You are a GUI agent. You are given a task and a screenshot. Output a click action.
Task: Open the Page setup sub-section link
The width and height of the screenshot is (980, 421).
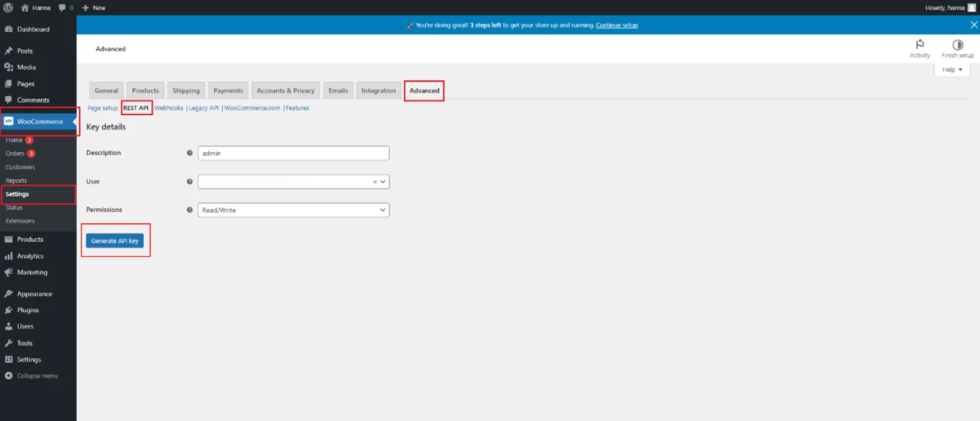[x=102, y=108]
